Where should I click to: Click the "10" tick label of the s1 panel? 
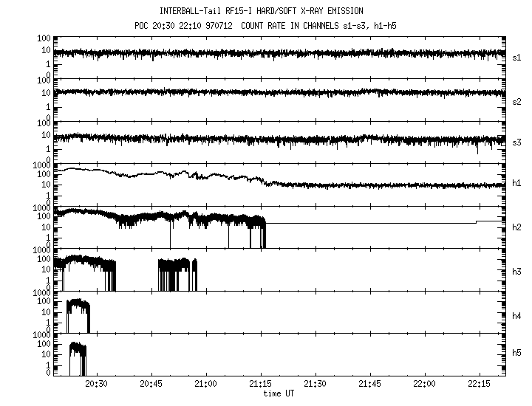click(46, 50)
